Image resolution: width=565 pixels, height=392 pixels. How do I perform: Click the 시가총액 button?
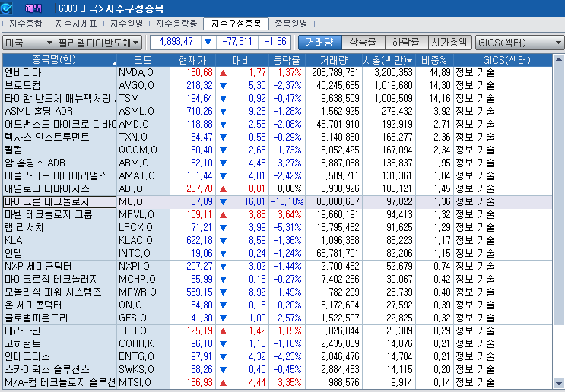pyautogui.click(x=449, y=42)
